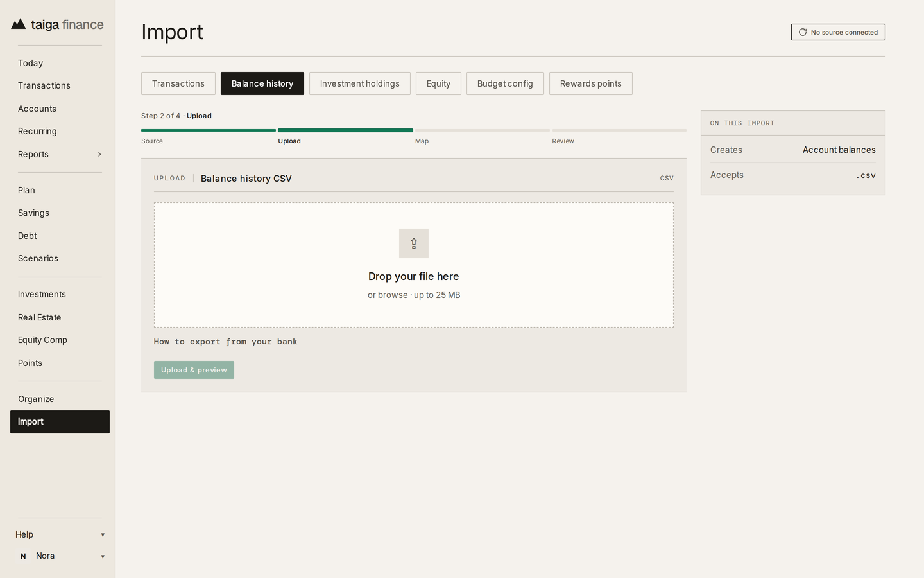Open the Recurring page
The height and width of the screenshot is (578, 924).
click(x=60, y=131)
